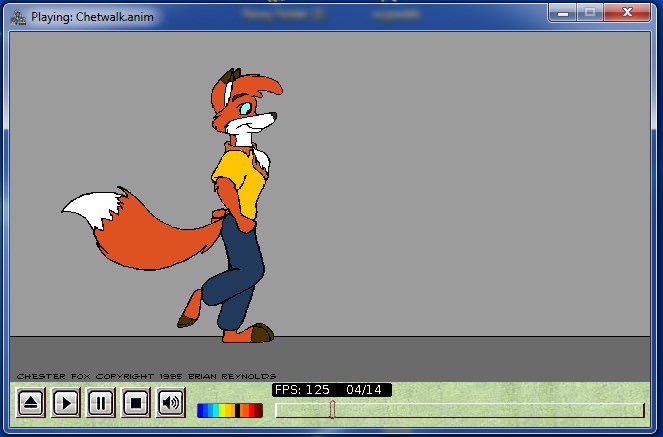Screen dimensions: 663x437
Task: Pause the animation
Action: point(101,403)
